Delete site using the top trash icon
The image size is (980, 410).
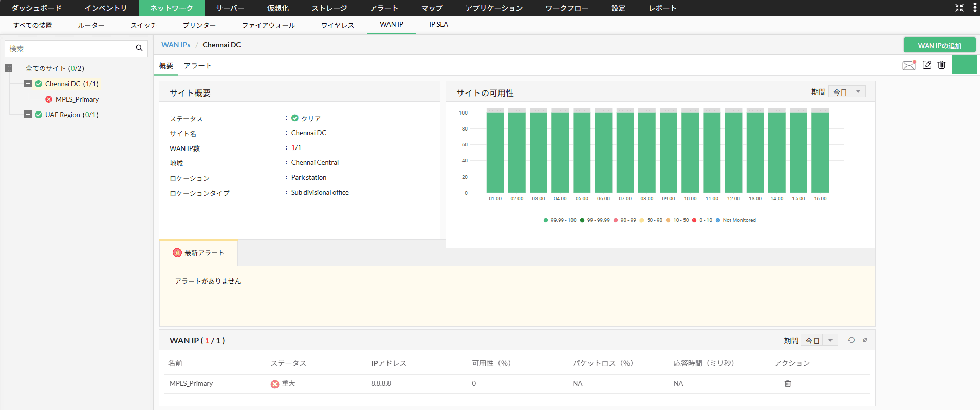[941, 65]
